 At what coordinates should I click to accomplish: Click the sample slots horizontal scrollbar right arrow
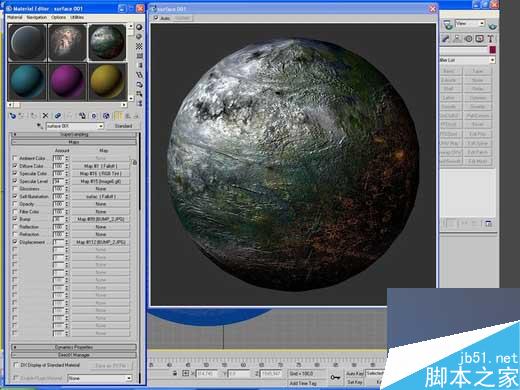[x=124, y=105]
